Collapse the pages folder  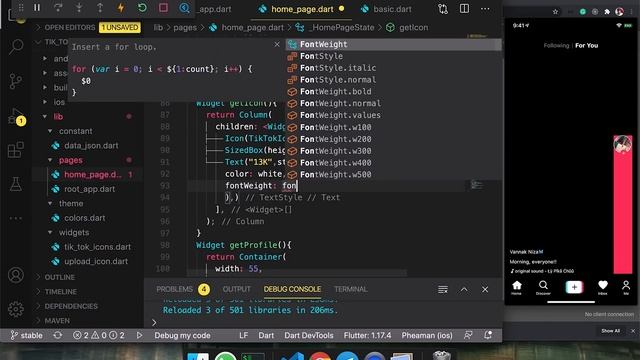pyautogui.click(x=70, y=160)
